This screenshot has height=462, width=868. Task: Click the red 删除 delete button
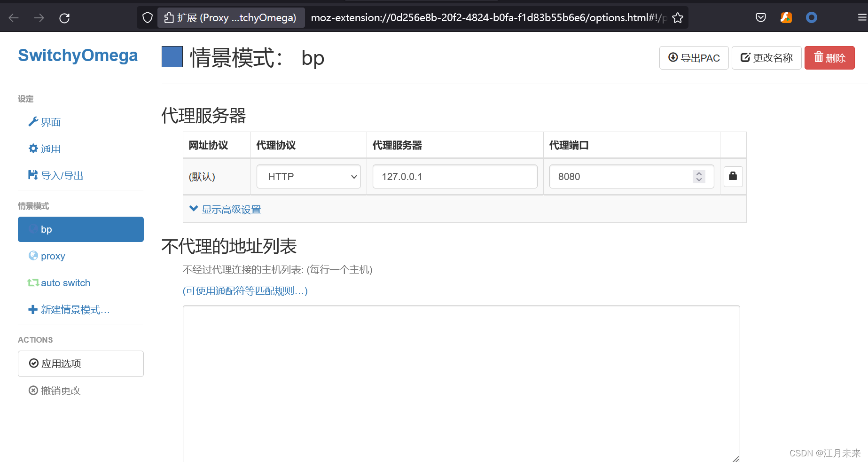click(x=829, y=58)
